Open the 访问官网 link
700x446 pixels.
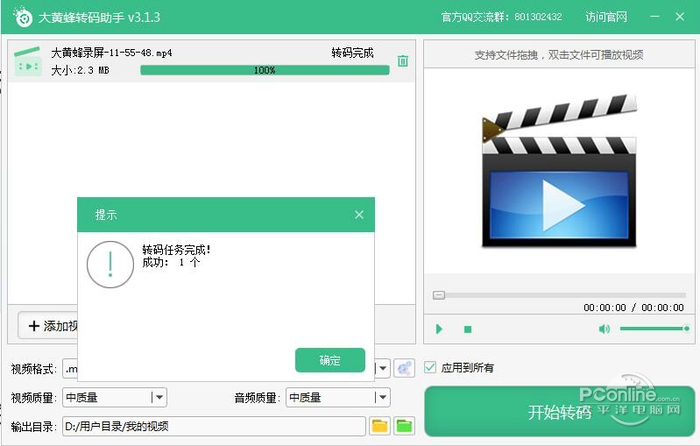tap(606, 17)
